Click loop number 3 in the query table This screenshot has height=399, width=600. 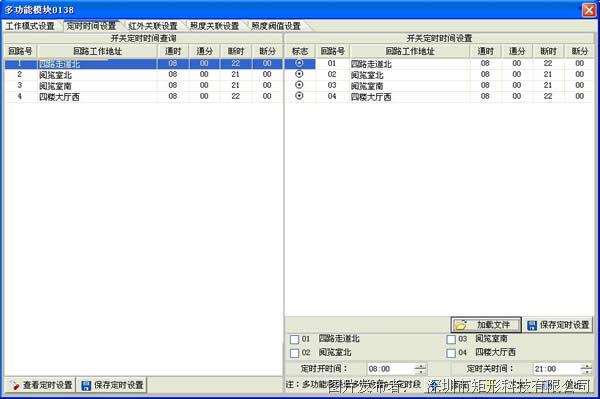20,85
